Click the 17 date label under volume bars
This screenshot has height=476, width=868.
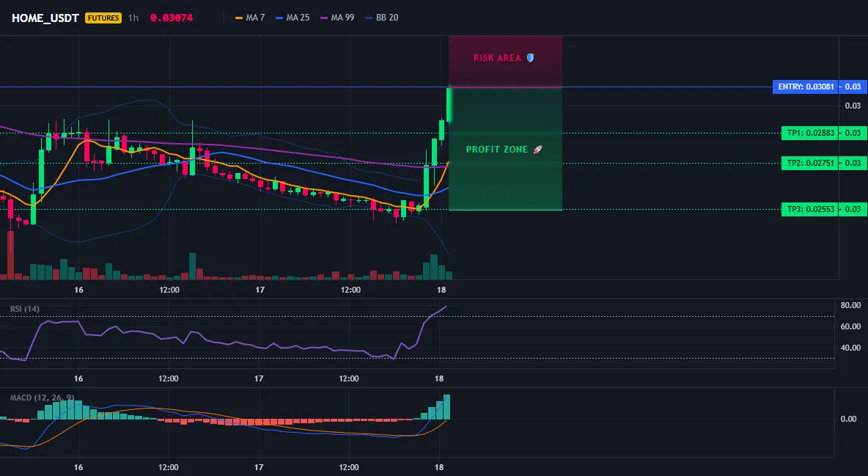coord(260,290)
